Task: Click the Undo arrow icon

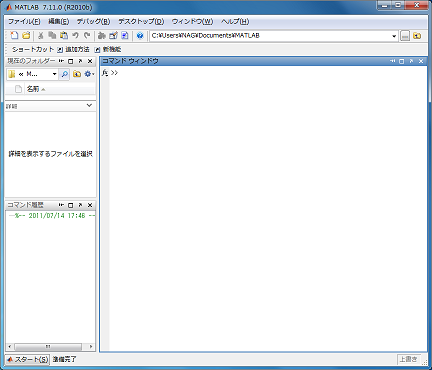Action: tap(76, 35)
